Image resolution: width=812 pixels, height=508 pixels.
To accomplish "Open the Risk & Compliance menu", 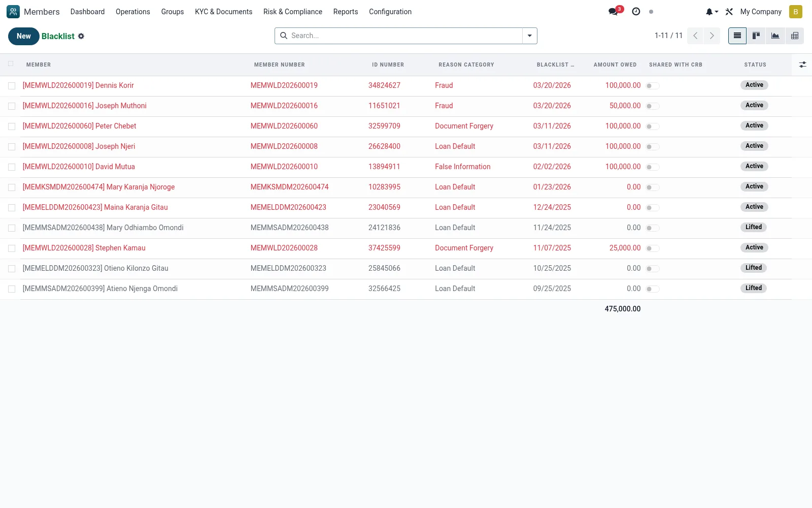I will (293, 12).
